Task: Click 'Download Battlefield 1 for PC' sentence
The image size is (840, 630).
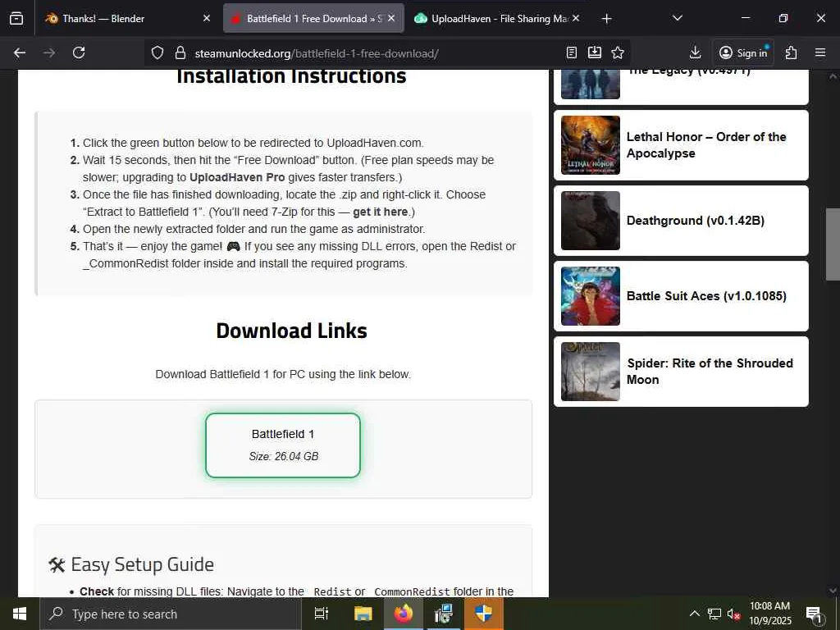Action: [283, 374]
